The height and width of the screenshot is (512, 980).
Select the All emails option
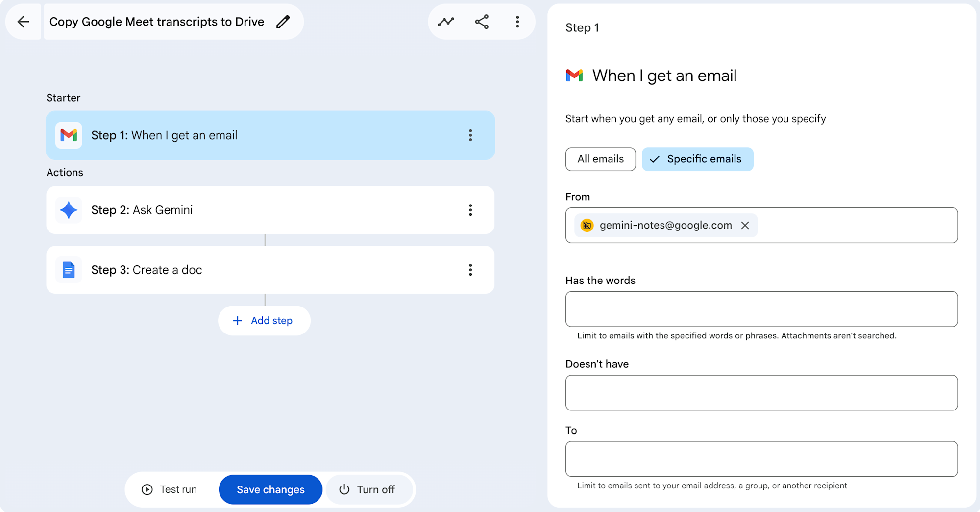(x=601, y=159)
